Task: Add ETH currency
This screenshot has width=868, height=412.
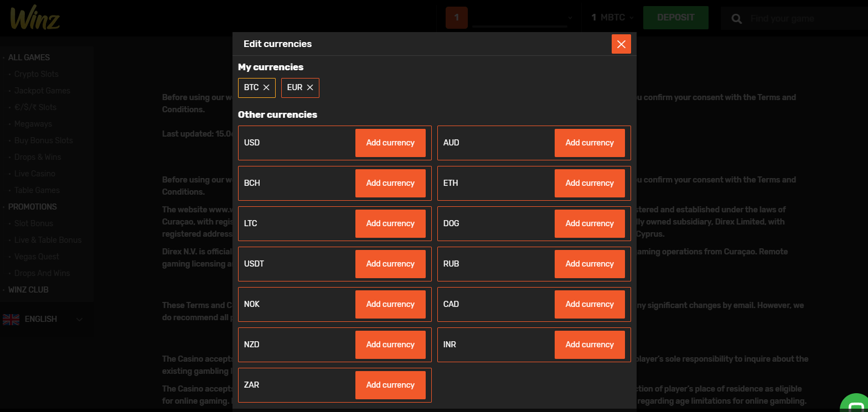Action: click(x=590, y=183)
